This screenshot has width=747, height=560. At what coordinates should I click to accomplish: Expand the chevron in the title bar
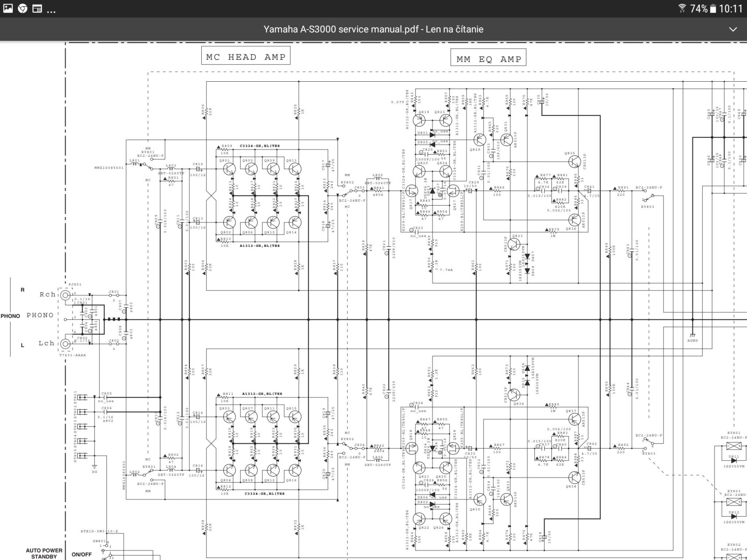coord(733,29)
